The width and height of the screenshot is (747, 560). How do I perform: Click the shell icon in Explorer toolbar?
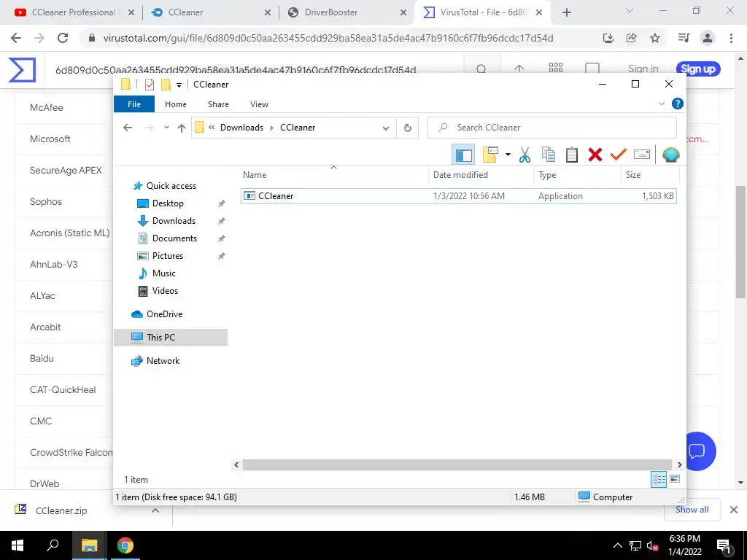coord(671,155)
